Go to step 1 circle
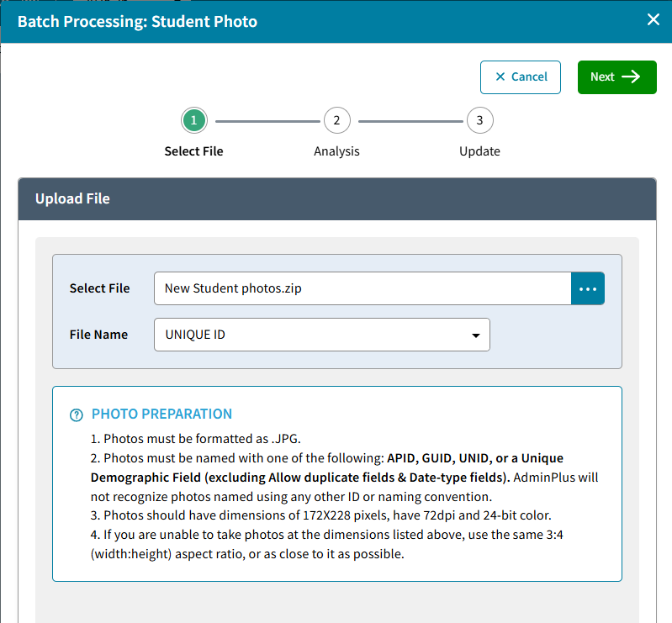This screenshot has height=623, width=672. (x=193, y=120)
